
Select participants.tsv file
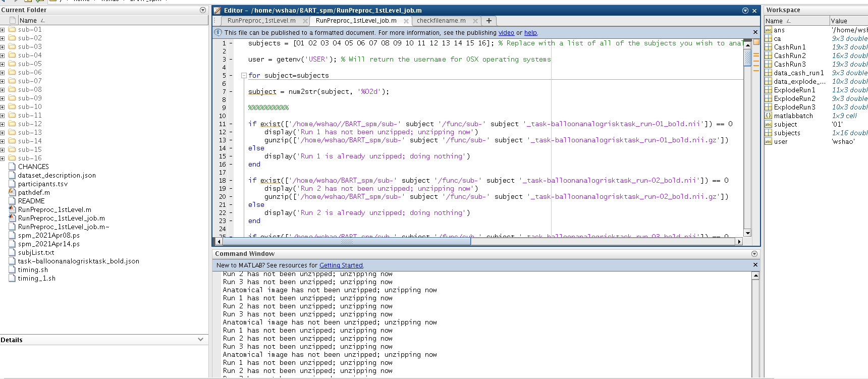point(42,184)
